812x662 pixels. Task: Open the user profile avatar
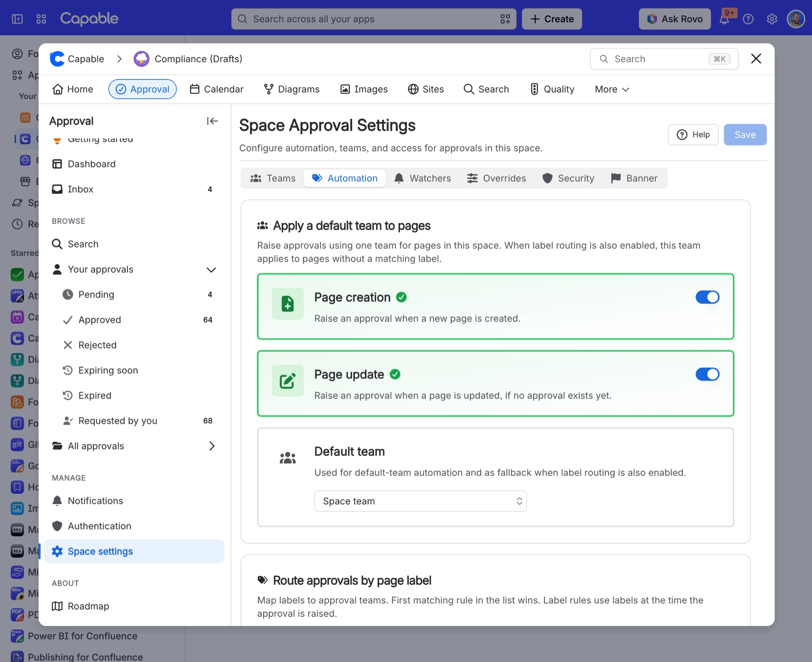coord(796,19)
